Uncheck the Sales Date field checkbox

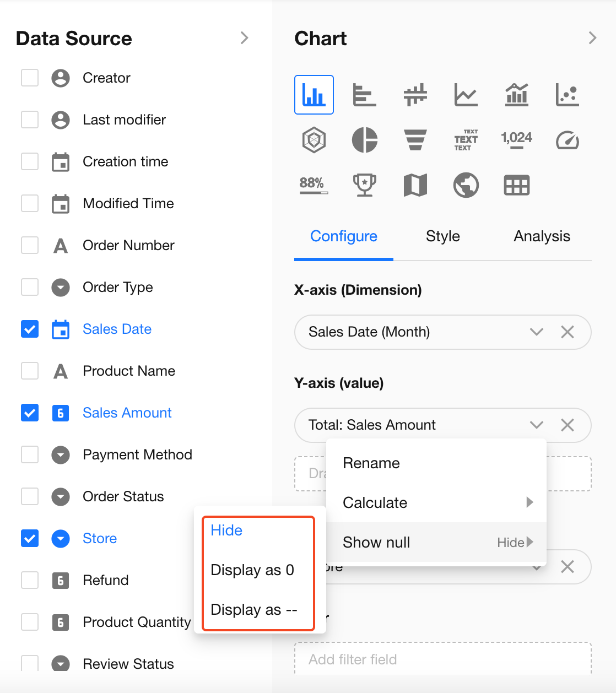pyautogui.click(x=30, y=329)
